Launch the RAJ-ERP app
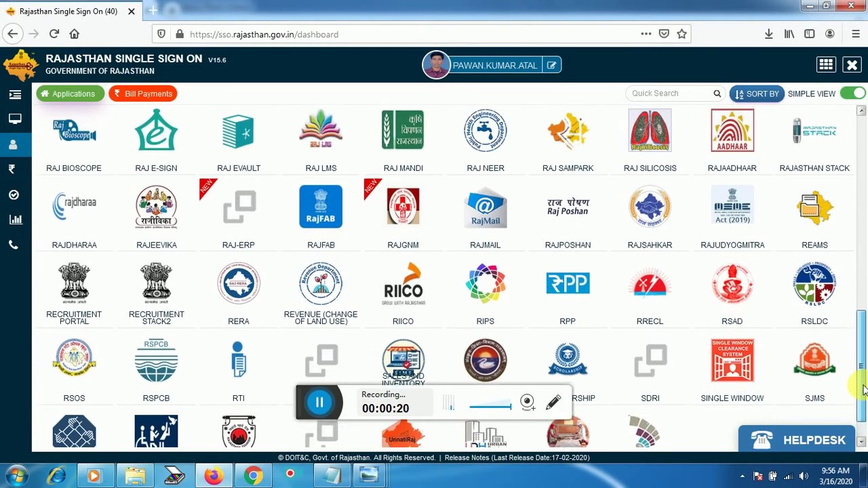The height and width of the screenshot is (488, 868). [x=238, y=207]
